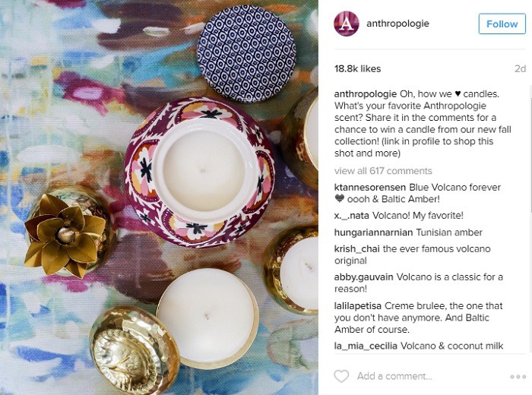The height and width of the screenshot is (395, 532).
Task: Expand view all 617 comments
Action: pos(383,171)
